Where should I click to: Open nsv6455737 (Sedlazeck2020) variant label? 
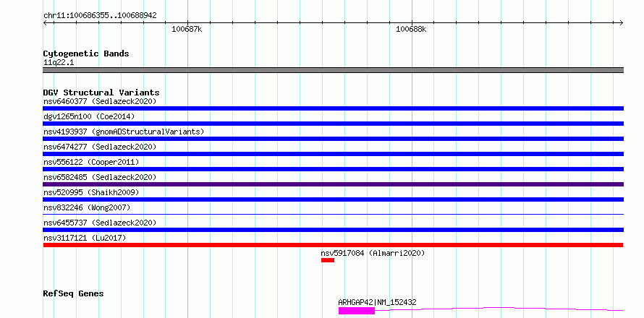[100, 223]
